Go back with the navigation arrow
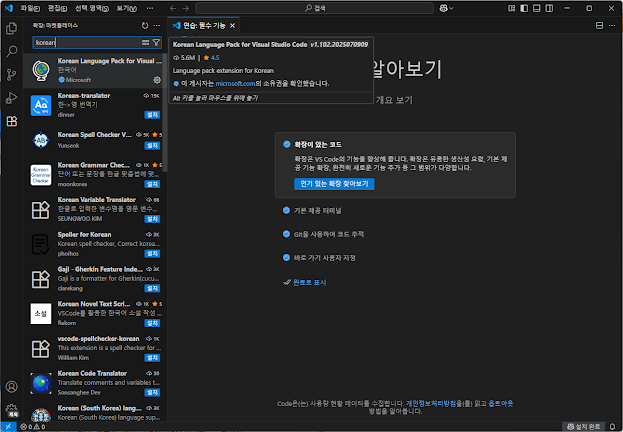623x432 pixels. pyautogui.click(x=173, y=8)
